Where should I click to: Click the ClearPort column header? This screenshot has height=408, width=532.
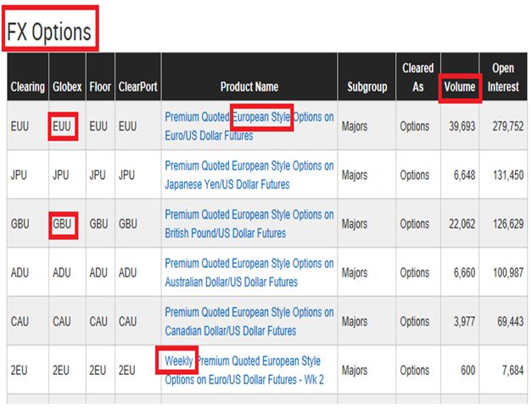click(x=137, y=87)
